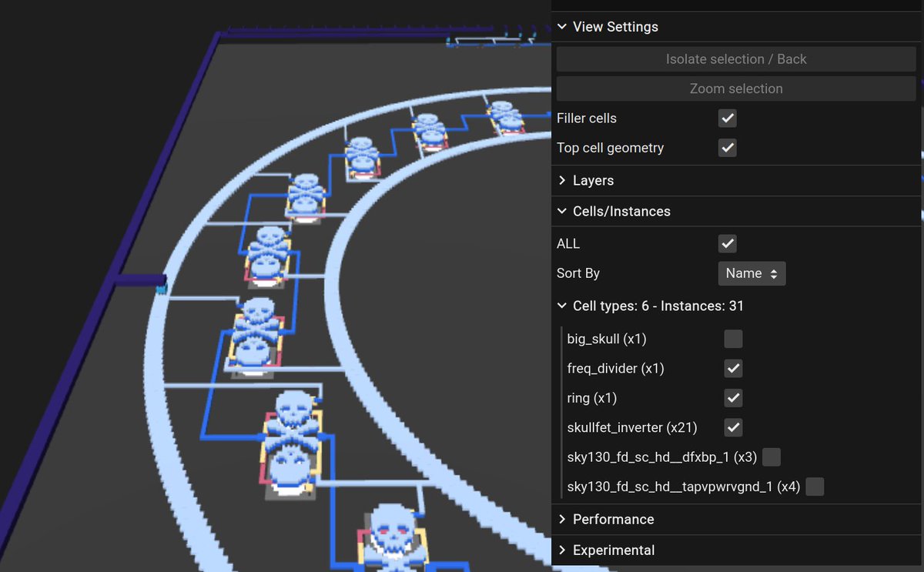This screenshot has width=924, height=572.
Task: Click the Zoom selection button
Action: [736, 89]
